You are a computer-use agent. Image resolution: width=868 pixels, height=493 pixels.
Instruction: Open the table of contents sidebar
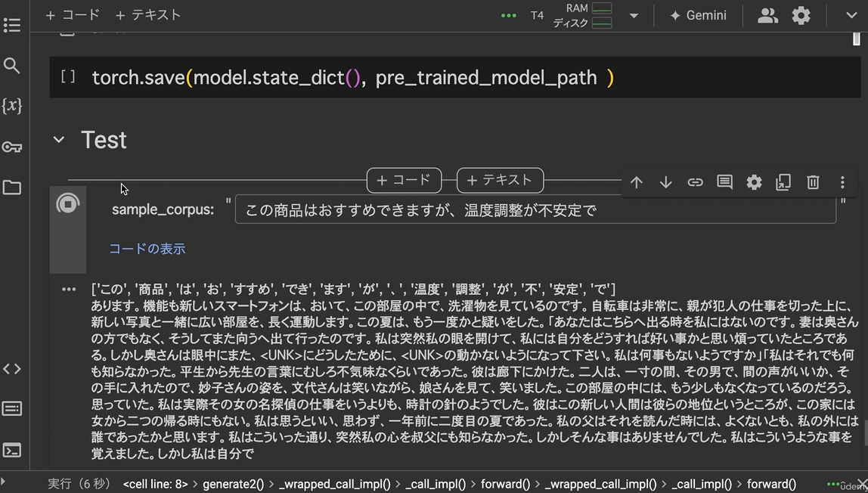point(12,25)
